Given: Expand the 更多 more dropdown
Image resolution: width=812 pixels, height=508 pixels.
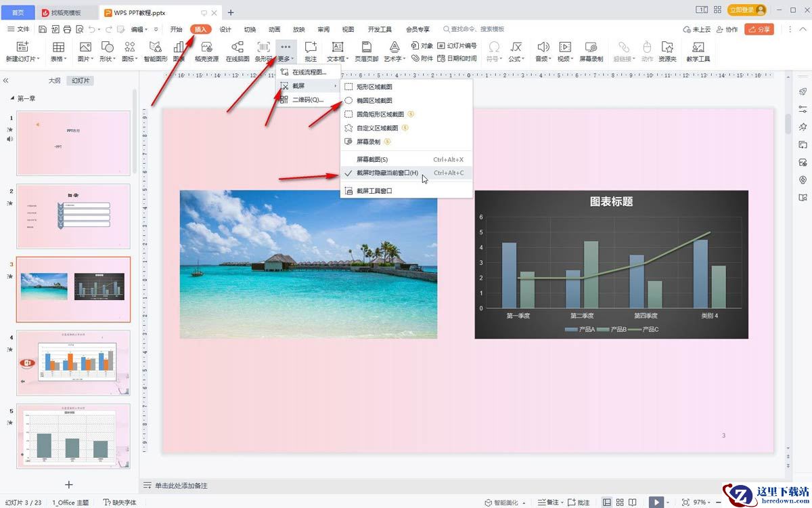Looking at the screenshot, I should (286, 51).
